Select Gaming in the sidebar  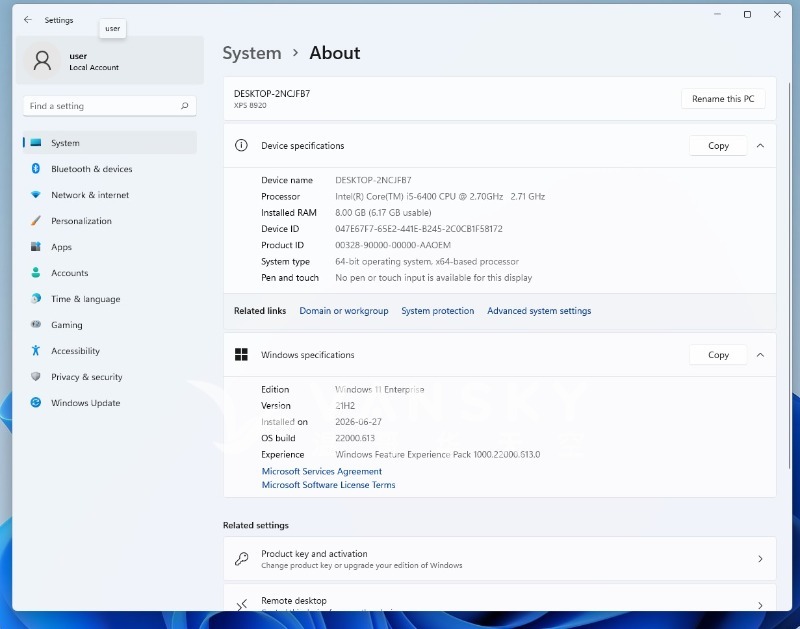(110, 325)
